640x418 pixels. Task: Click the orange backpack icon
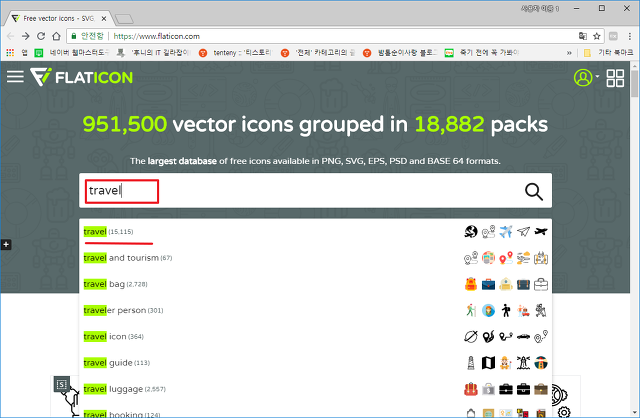tap(471, 284)
